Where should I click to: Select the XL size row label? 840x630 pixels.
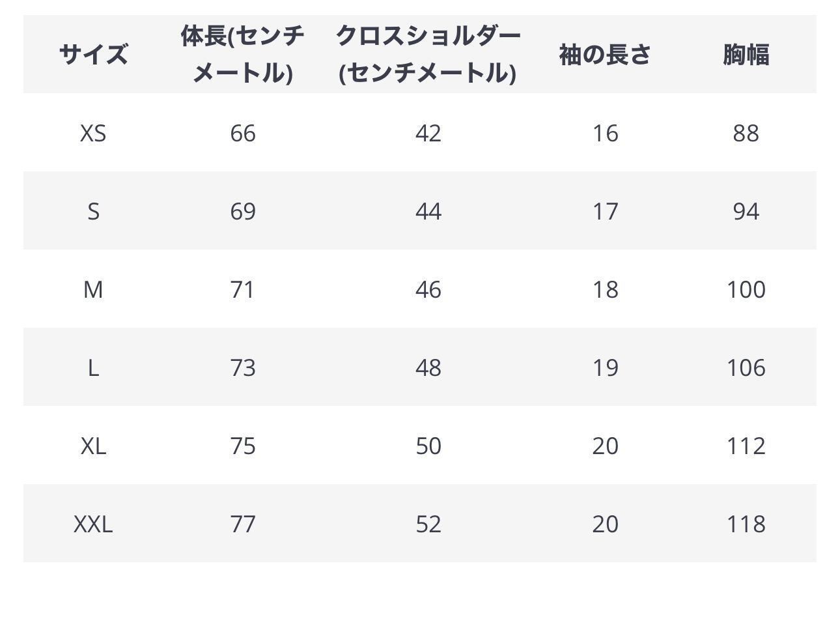[x=93, y=446]
